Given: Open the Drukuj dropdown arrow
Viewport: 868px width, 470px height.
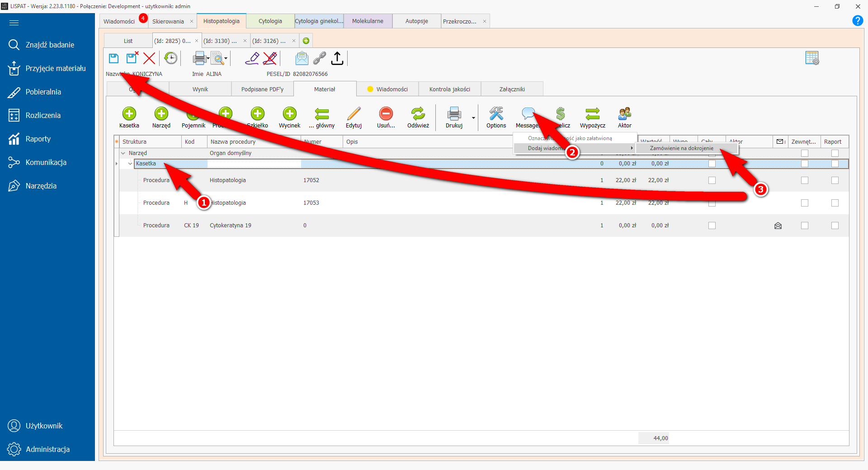Looking at the screenshot, I should 473,117.
